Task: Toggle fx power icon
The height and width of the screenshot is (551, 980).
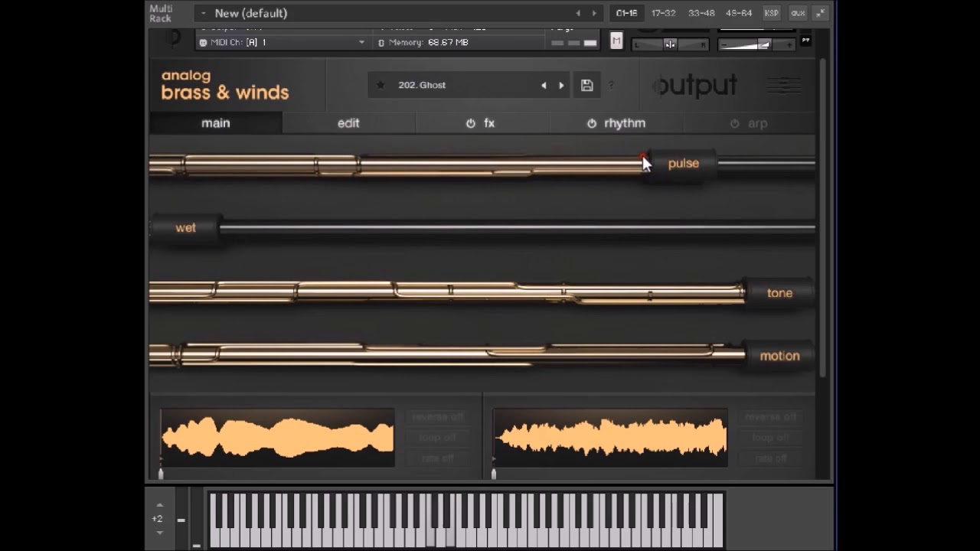Action: (x=471, y=123)
